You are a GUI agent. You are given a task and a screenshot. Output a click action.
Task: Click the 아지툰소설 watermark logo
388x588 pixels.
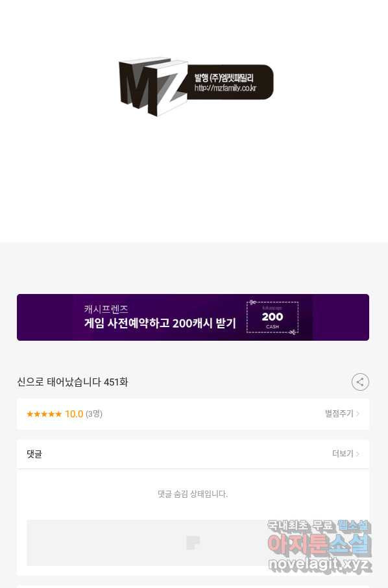tap(320, 545)
